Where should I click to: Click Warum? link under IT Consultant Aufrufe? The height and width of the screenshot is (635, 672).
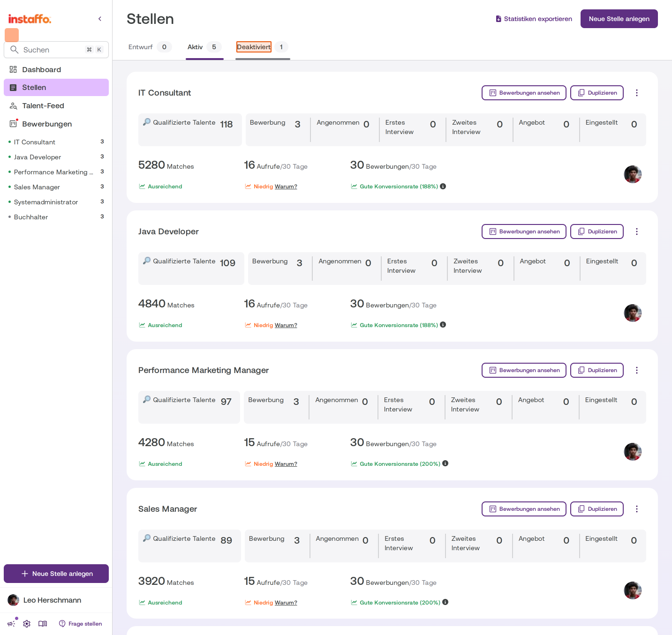pos(286,187)
